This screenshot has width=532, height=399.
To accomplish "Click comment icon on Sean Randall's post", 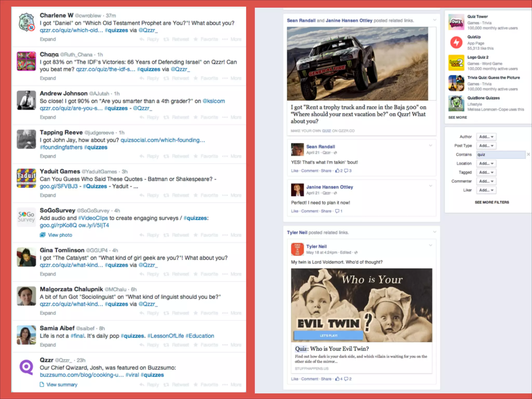I will coord(346,171).
